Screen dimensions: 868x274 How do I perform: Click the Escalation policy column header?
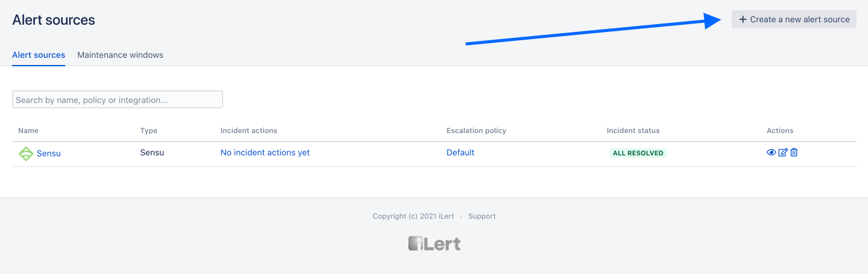click(476, 131)
